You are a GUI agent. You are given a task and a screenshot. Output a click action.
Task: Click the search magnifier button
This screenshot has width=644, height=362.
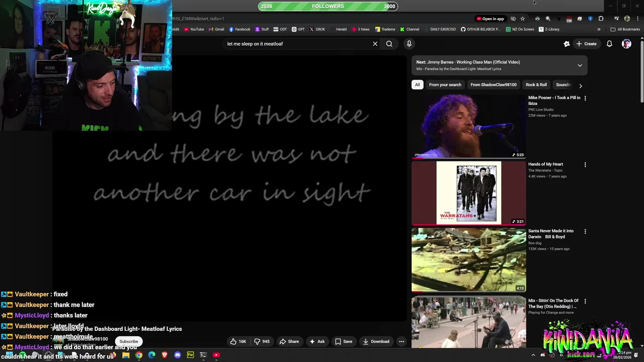(389, 44)
